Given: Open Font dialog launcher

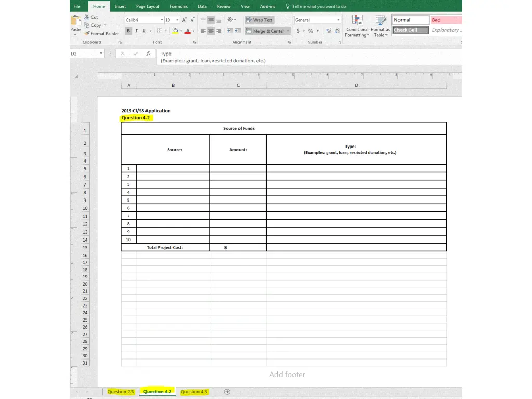Looking at the screenshot, I should click(194, 42).
